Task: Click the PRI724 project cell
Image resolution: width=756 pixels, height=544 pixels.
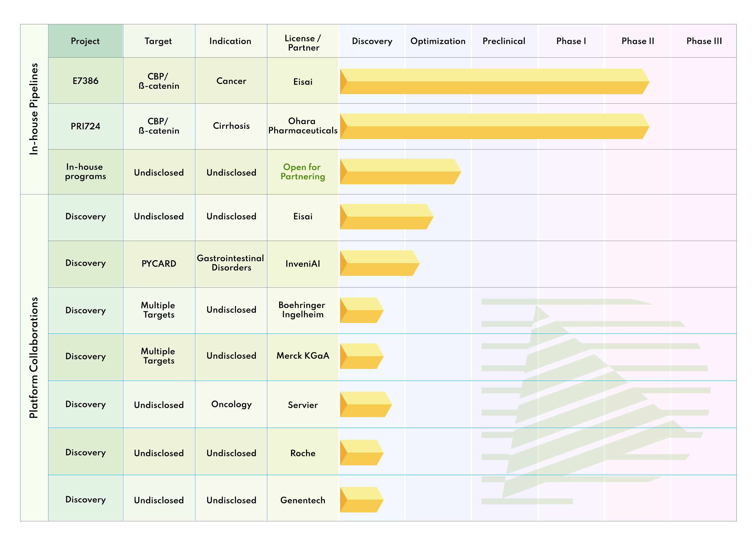Action: (85, 126)
